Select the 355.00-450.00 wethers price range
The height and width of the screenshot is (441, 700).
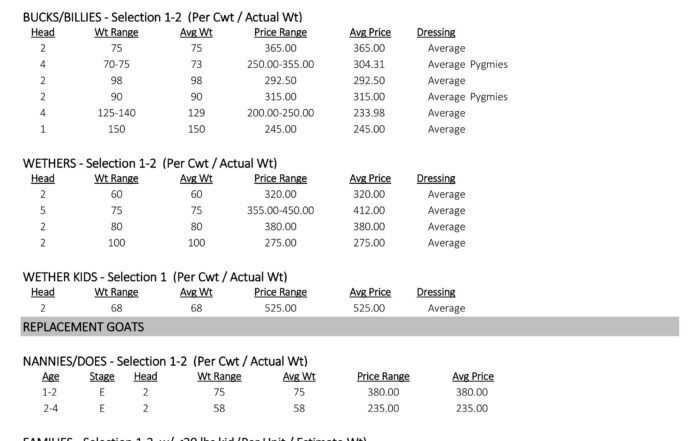[x=280, y=210]
